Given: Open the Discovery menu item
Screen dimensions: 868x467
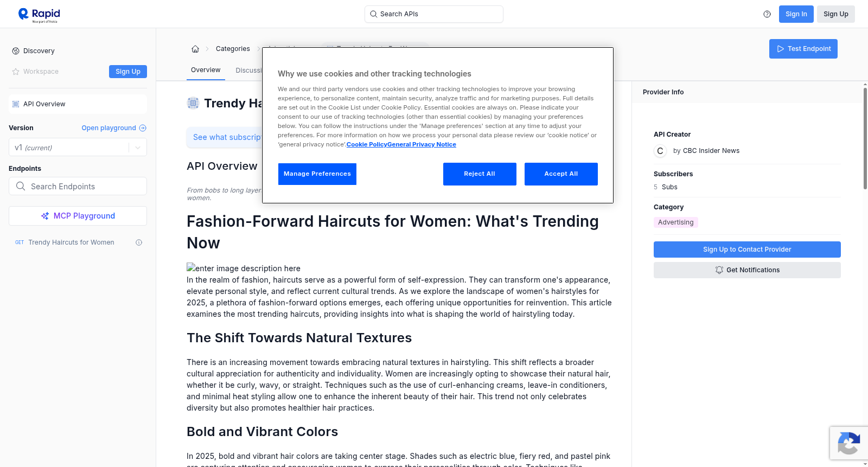Looking at the screenshot, I should pyautogui.click(x=39, y=51).
